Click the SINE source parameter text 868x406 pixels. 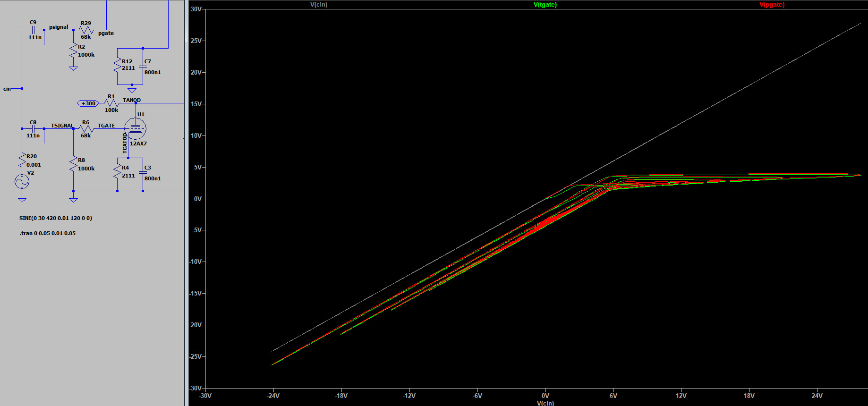pyautogui.click(x=56, y=218)
